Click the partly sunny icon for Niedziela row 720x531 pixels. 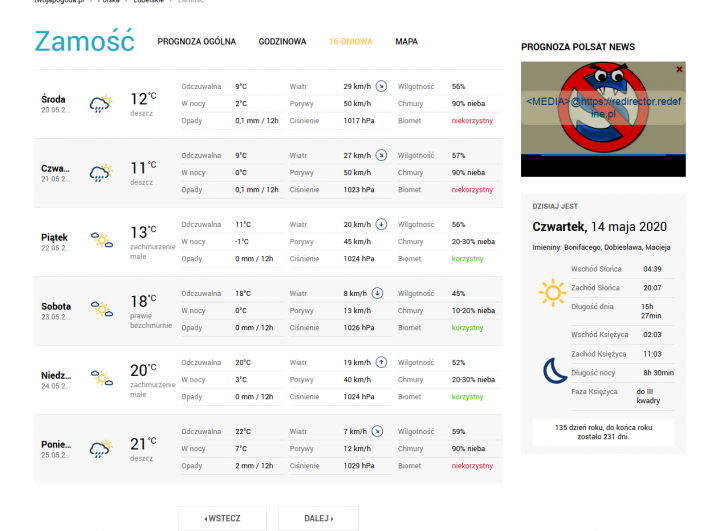(101, 378)
